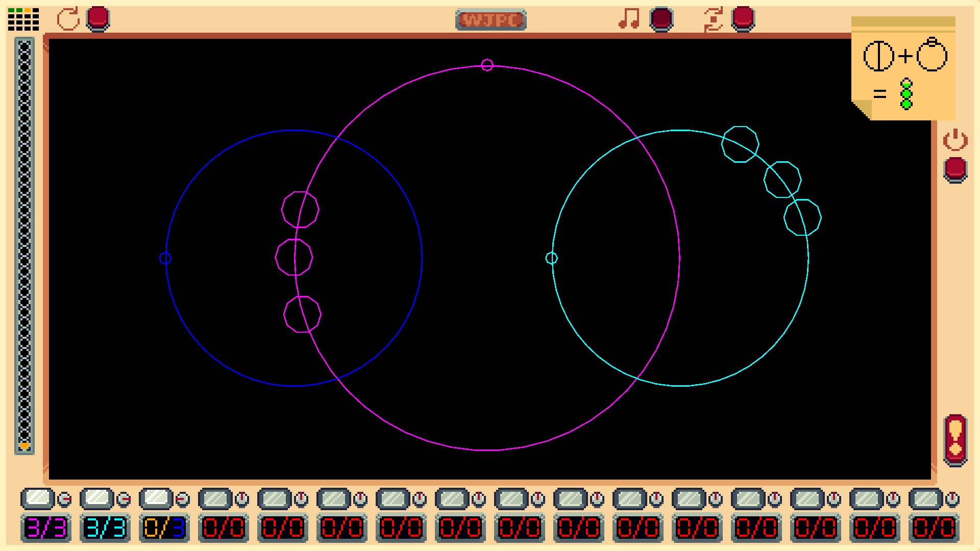Open the level select grid icon
This screenshot has width=980, height=551.
(x=23, y=19)
